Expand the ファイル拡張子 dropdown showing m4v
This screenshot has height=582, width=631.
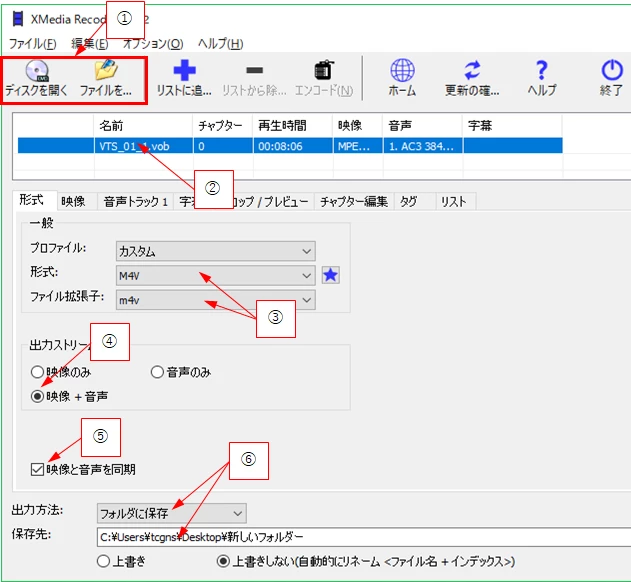[216, 300]
